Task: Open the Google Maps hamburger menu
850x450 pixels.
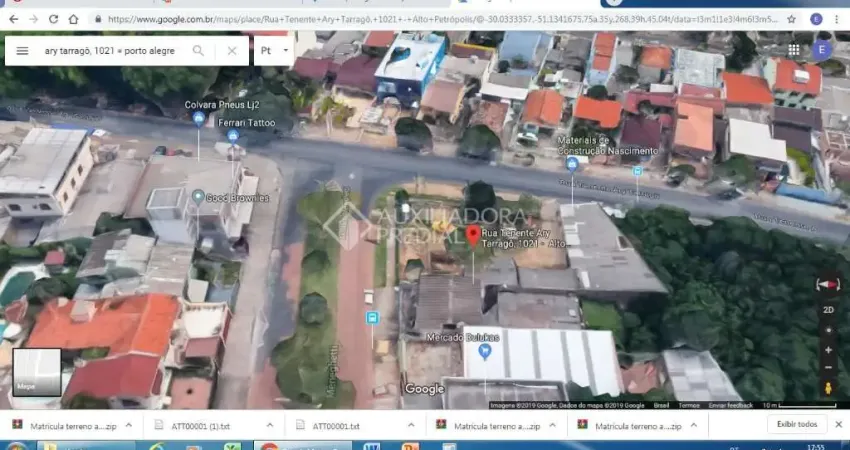Action: pos(22,51)
